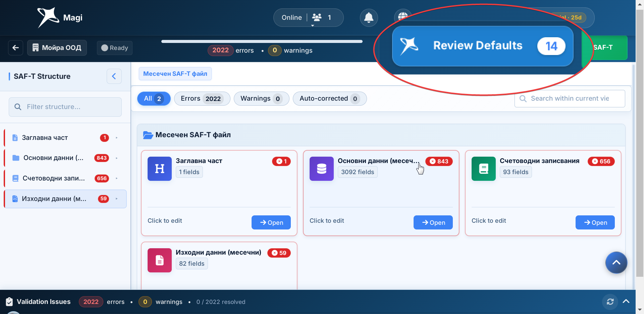Click the green ledger icon on the Счетоводни записвания card

coord(484,169)
